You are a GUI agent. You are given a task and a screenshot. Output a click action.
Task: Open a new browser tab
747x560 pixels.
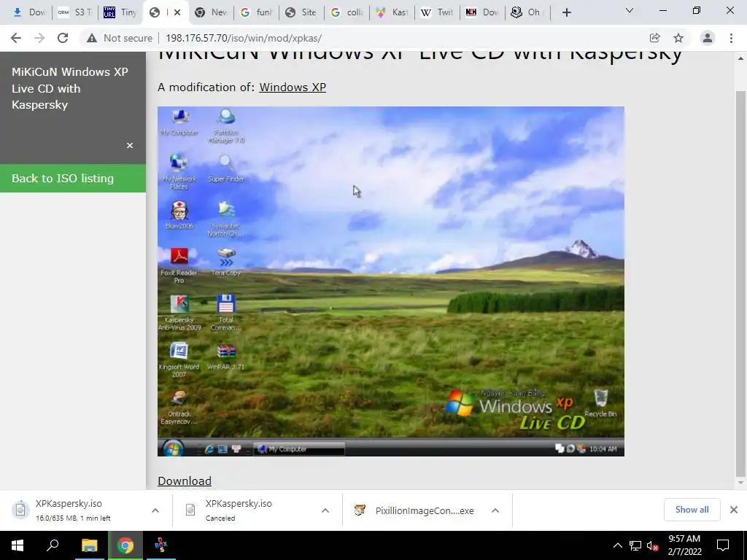click(566, 12)
